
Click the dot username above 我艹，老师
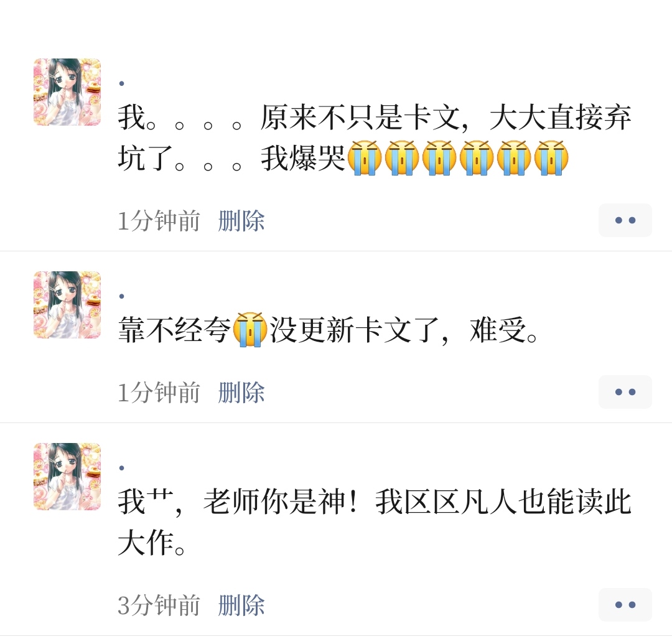tap(122, 468)
